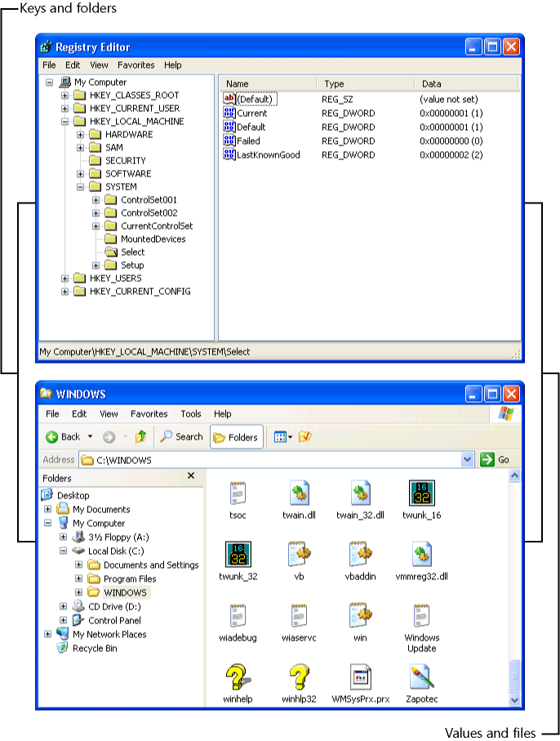Viewport: 560px width, 741px height.
Task: Select the LastKnownGood DWORD value icon
Action: (x=229, y=154)
